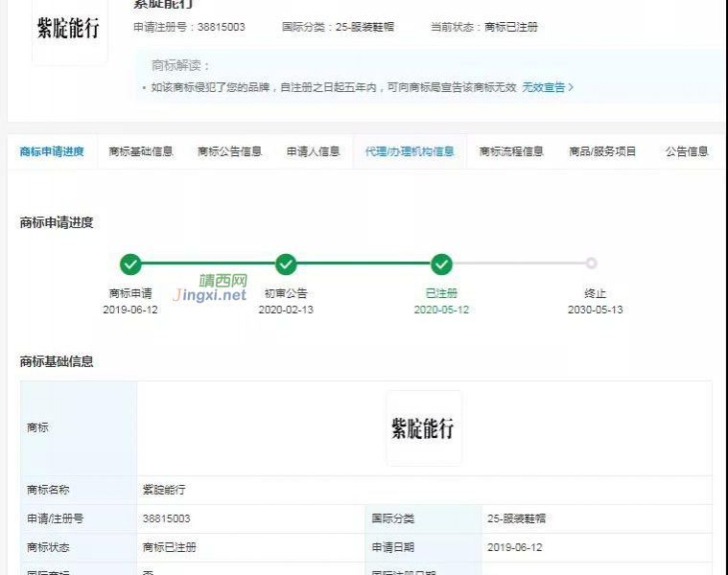Click the date 2020-05-12 under 已注册

coord(441,310)
